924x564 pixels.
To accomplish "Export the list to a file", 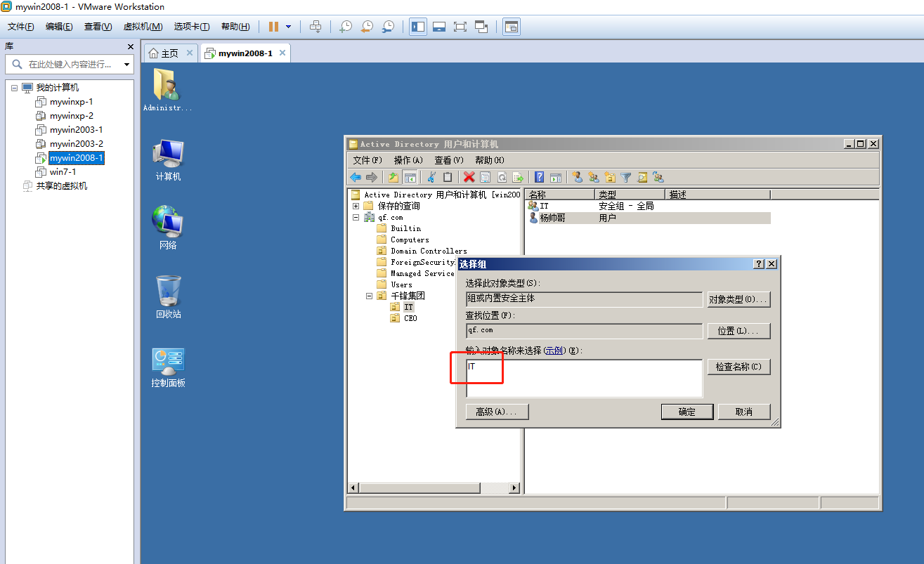I will [518, 178].
